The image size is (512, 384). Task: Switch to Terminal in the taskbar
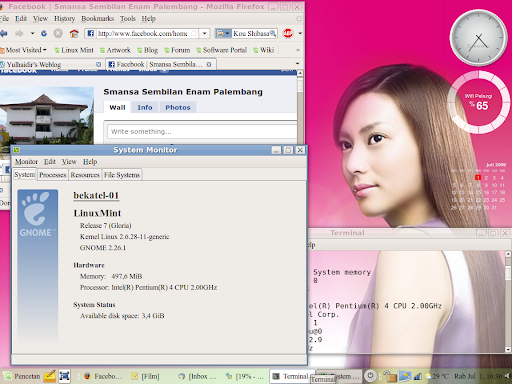click(292, 376)
